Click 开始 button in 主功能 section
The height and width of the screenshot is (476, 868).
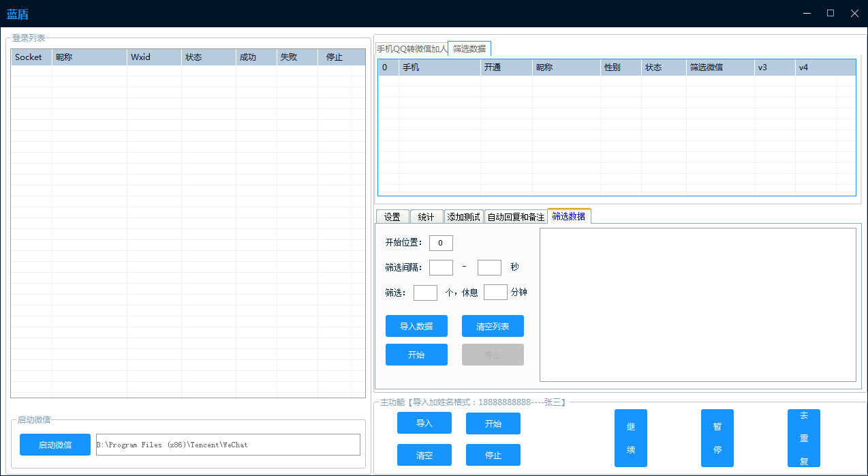[493, 423]
